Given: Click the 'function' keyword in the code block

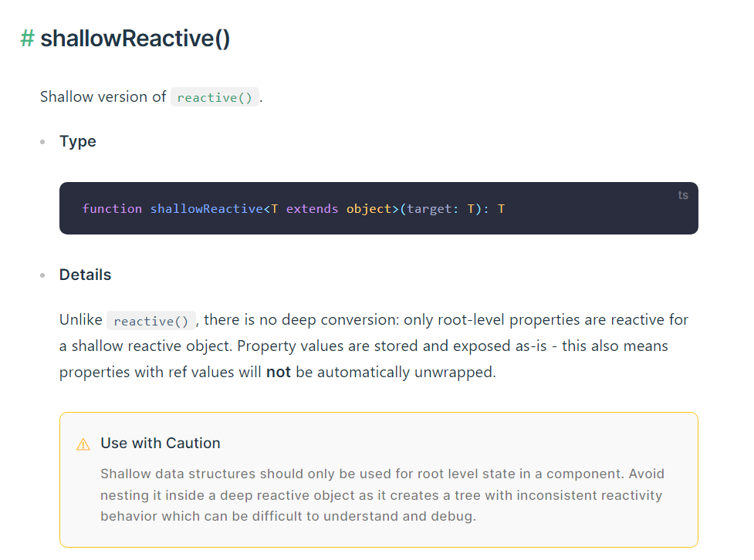Looking at the screenshot, I should tap(112, 209).
